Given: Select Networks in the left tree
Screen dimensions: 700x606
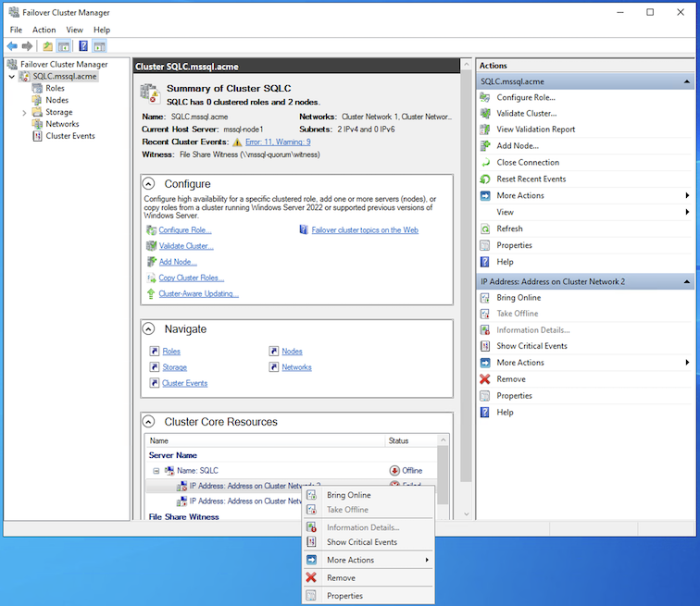Looking at the screenshot, I should click(x=62, y=124).
